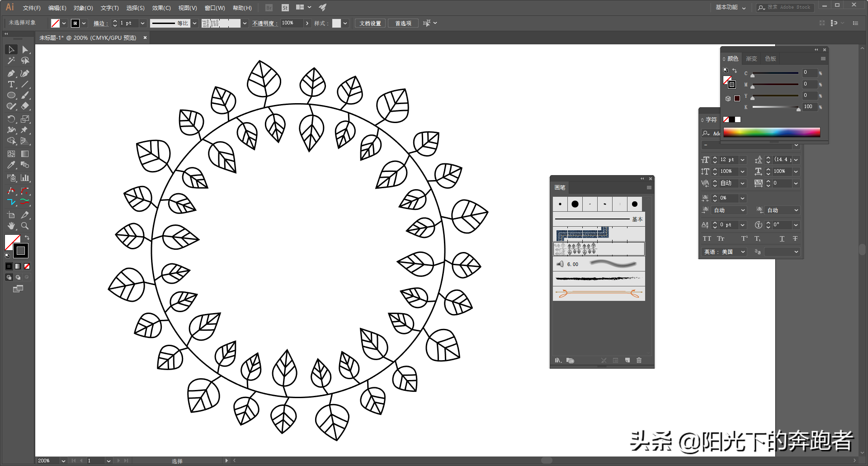Select the Selection (black arrow) tool
Image resolution: width=868 pixels, height=466 pixels.
pos(11,49)
